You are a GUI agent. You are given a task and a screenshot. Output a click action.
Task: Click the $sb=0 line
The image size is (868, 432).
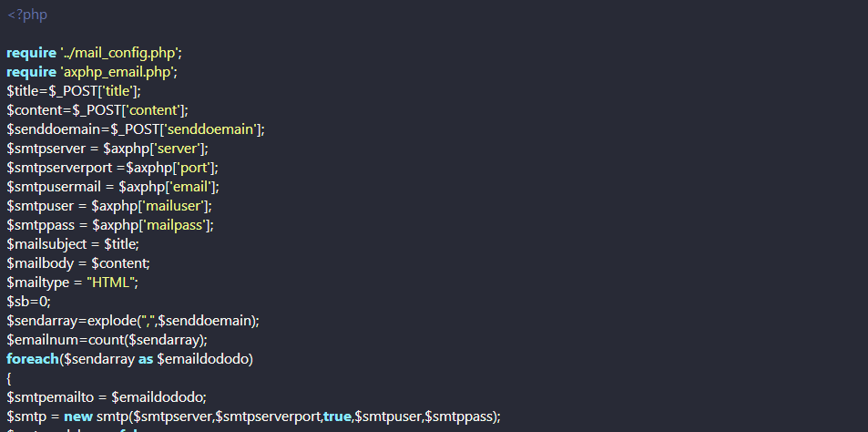click(29, 302)
